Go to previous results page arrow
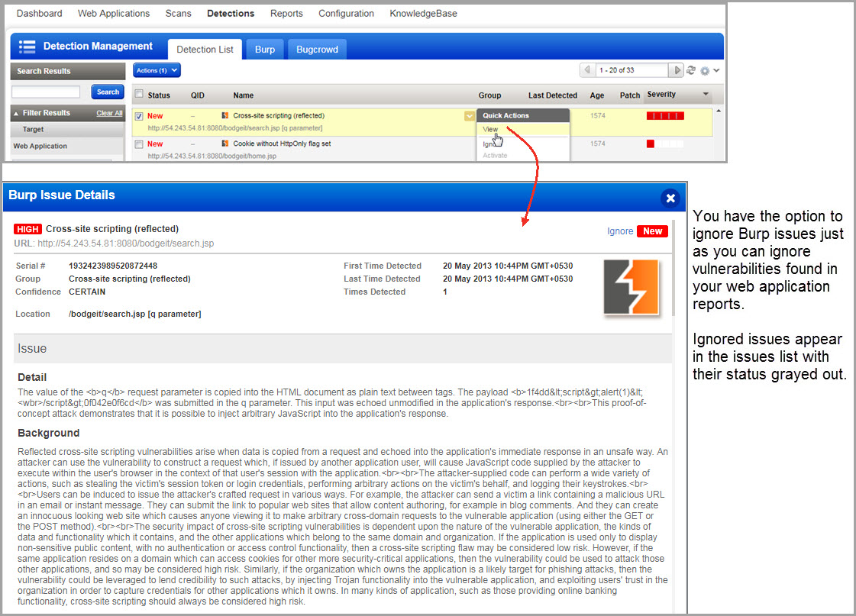 pos(587,69)
